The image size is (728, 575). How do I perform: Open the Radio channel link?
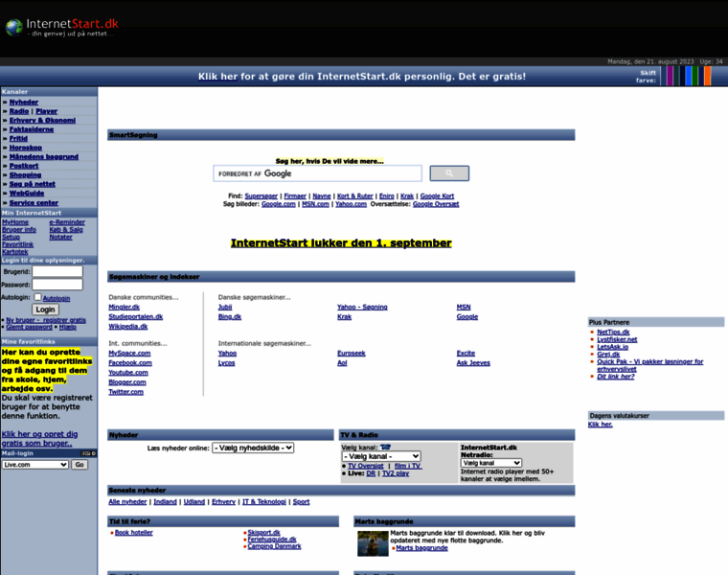click(x=19, y=111)
